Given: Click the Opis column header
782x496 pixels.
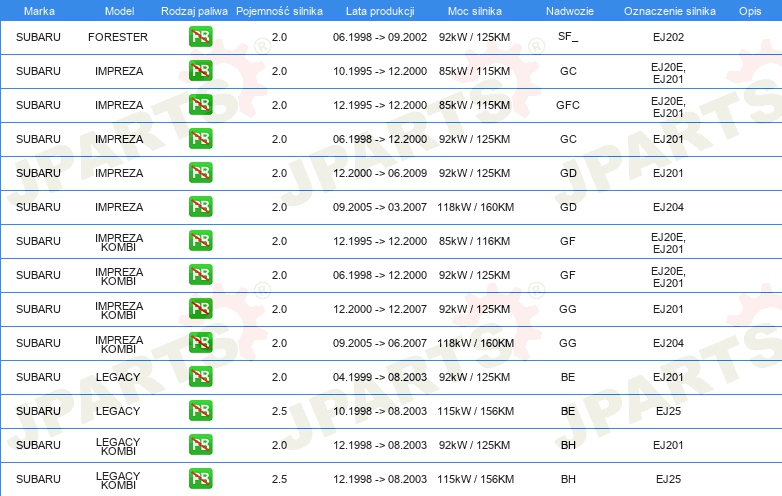Looking at the screenshot, I should pyautogui.click(x=750, y=11).
